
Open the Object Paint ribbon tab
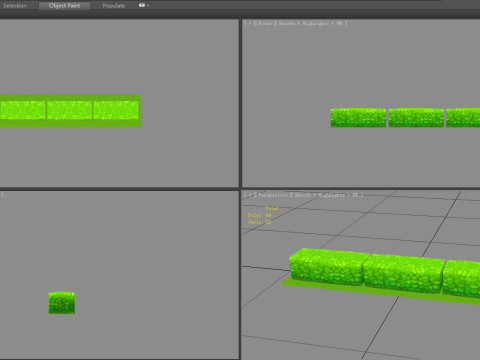[64, 6]
